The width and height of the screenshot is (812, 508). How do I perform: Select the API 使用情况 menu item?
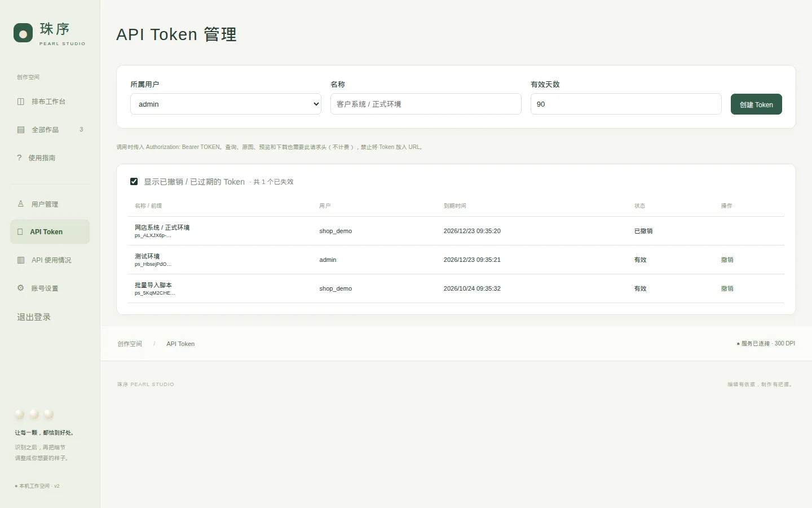[50, 260]
